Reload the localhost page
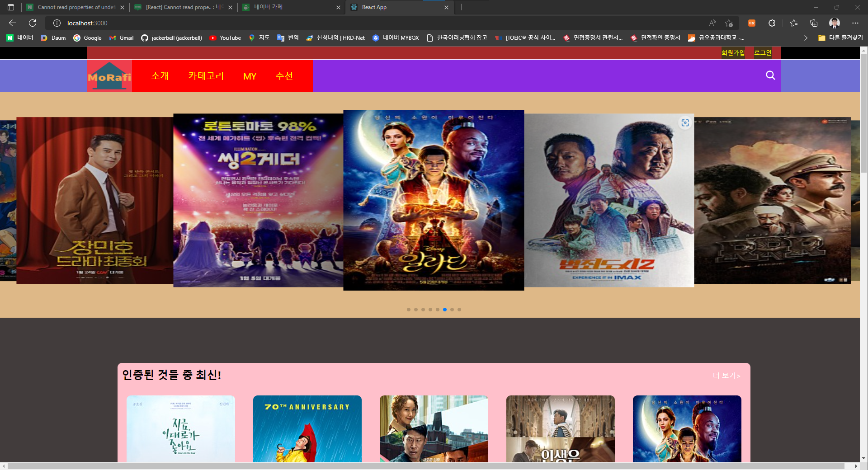868x470 pixels. 33,23
